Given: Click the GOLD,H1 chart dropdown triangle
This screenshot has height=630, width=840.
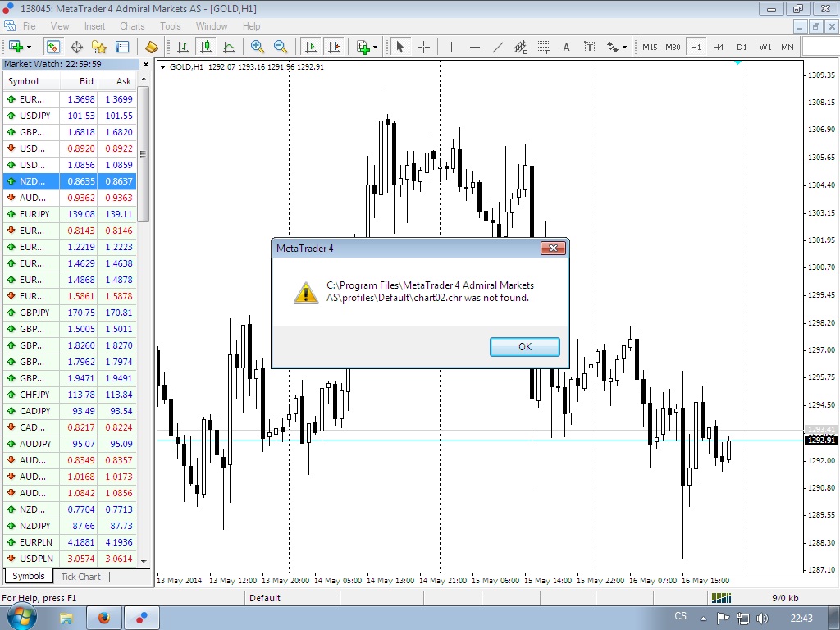Looking at the screenshot, I should 163,67.
